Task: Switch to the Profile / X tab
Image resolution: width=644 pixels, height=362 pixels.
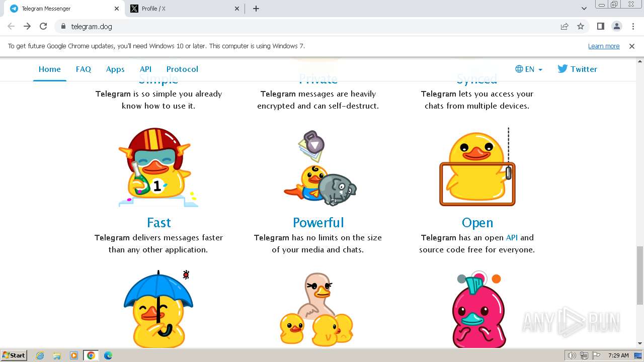Action: 185,9
